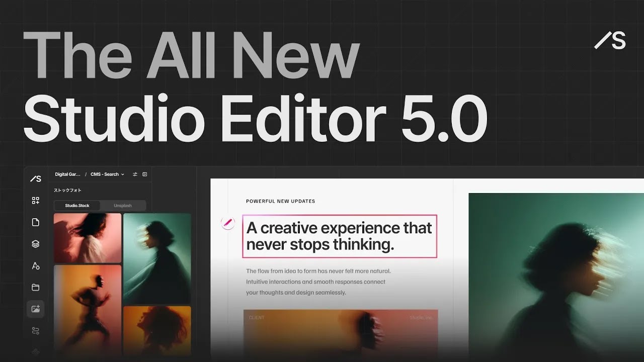The height and width of the screenshot is (362, 644).
Task: Click the Studio logo in the editor sidebar
Action: [35, 178]
